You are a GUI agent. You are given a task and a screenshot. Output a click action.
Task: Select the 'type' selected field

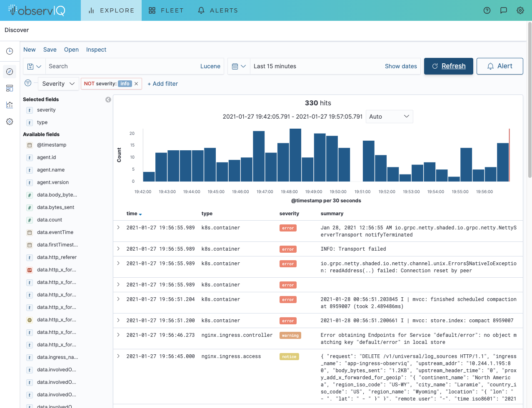pyautogui.click(x=42, y=122)
